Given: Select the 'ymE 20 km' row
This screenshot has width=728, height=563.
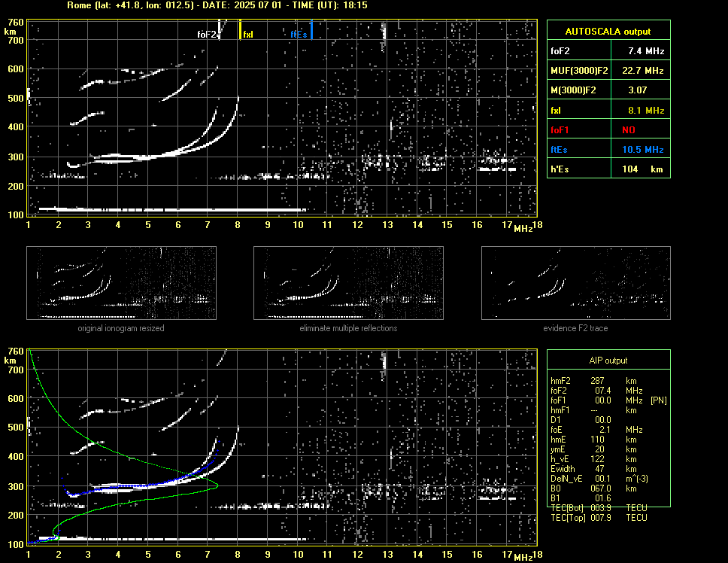Looking at the screenshot, I should 593,449.
